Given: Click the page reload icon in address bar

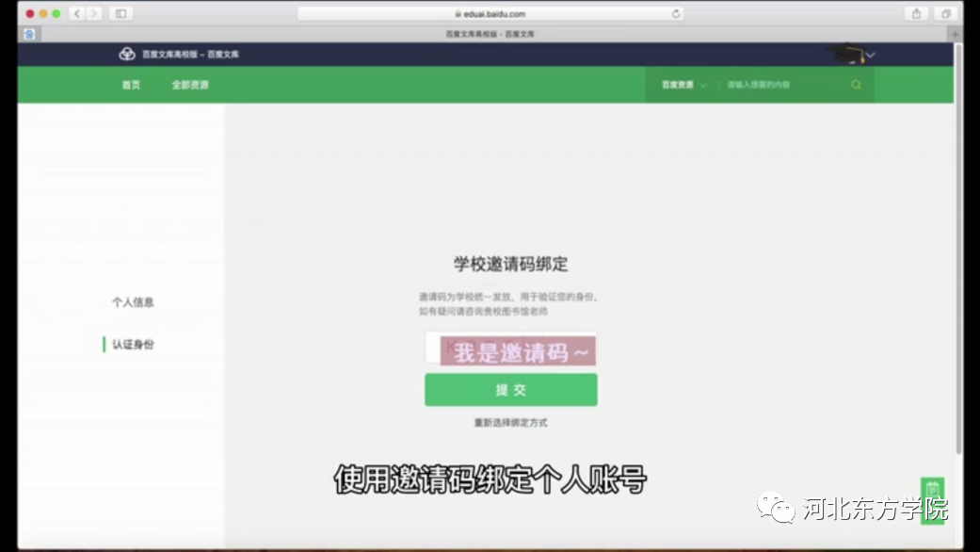Looking at the screenshot, I should pyautogui.click(x=675, y=13).
